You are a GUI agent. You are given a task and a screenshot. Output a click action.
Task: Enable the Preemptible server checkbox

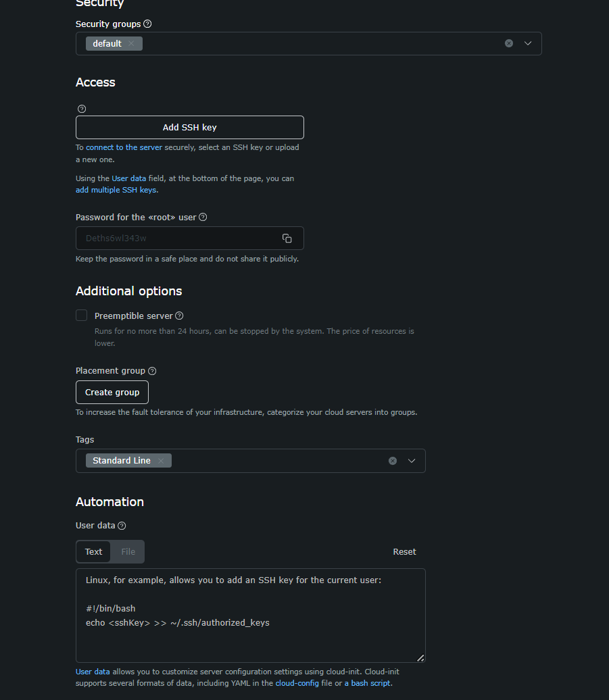pos(81,315)
